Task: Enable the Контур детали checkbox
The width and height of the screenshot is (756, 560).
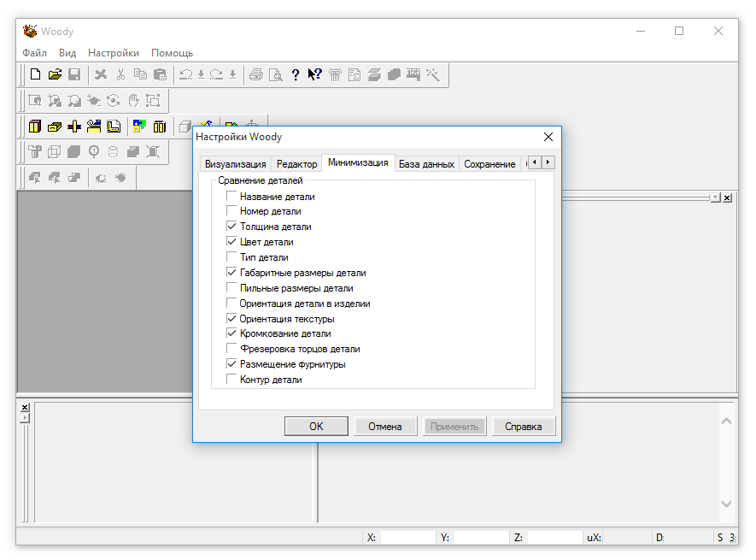Action: pyautogui.click(x=231, y=380)
